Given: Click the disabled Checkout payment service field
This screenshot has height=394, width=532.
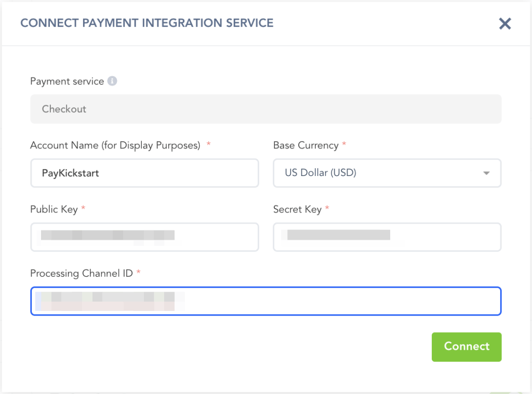Looking at the screenshot, I should click(x=265, y=109).
